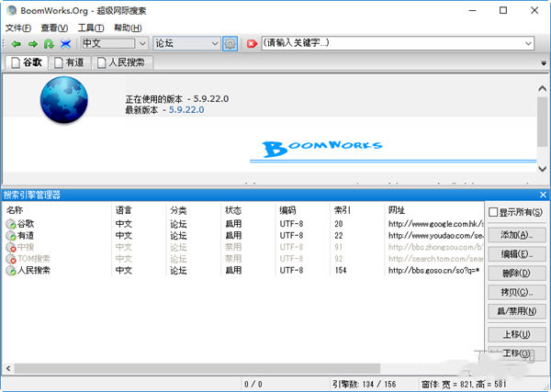Click the green forward arrow icon

click(x=31, y=43)
